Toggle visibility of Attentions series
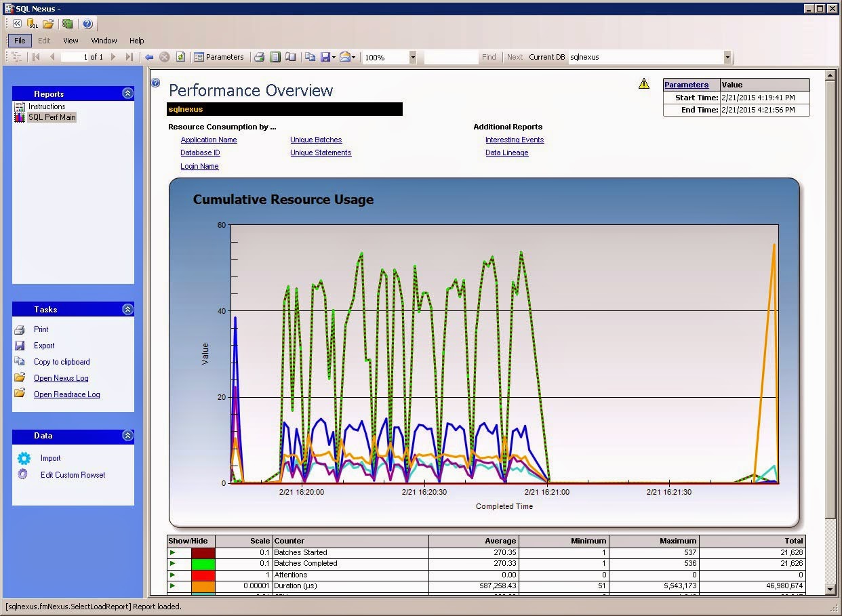842x616 pixels. coord(172,575)
